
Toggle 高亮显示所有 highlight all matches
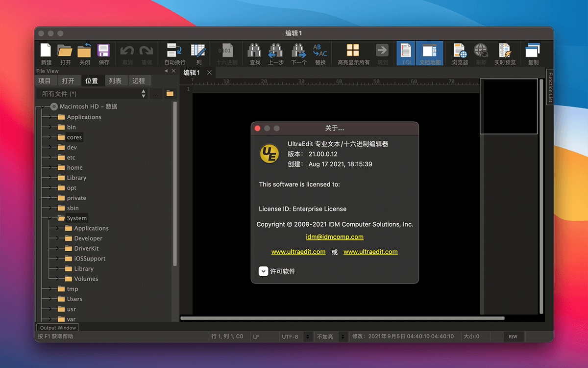(352, 52)
